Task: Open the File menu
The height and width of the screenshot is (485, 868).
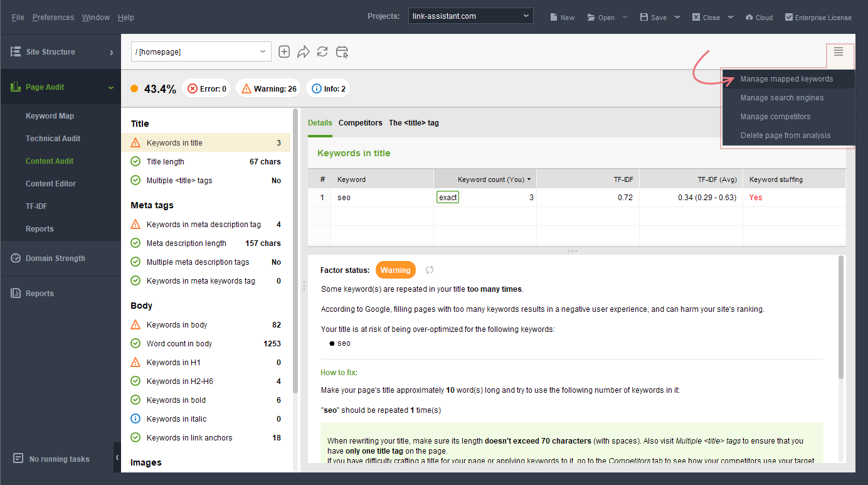Action: pyautogui.click(x=18, y=17)
